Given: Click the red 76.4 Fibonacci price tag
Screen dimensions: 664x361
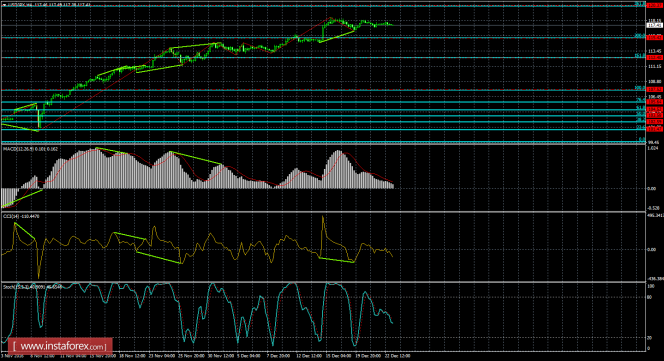Looking at the screenshot, I should point(655,102).
